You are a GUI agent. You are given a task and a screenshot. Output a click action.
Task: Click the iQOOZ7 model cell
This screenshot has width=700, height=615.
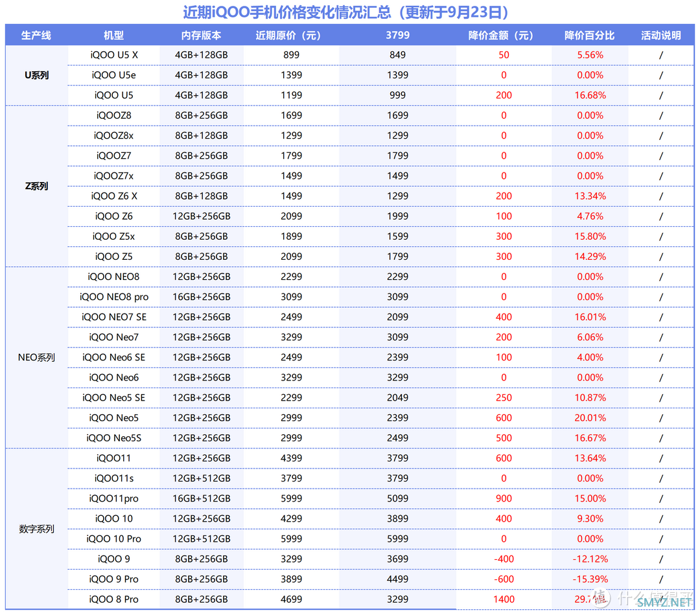click(113, 156)
